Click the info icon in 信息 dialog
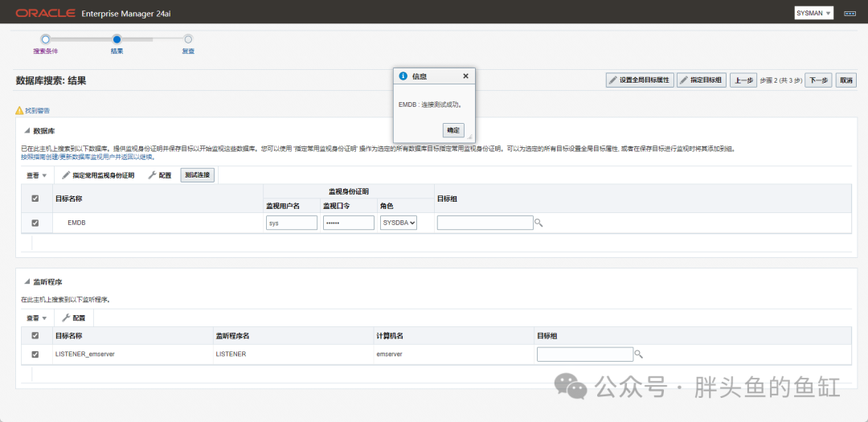Viewport: 868px width, 422px height. pos(403,76)
